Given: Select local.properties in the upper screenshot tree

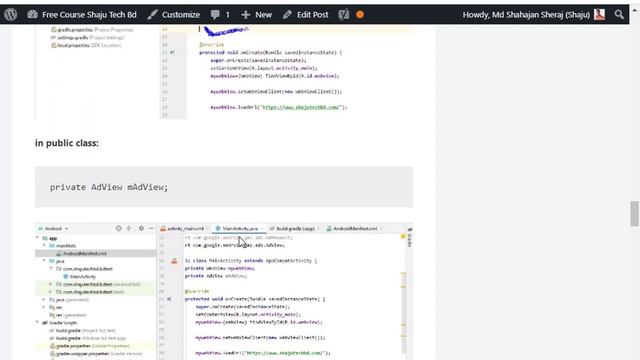Looking at the screenshot, I should point(86,45).
